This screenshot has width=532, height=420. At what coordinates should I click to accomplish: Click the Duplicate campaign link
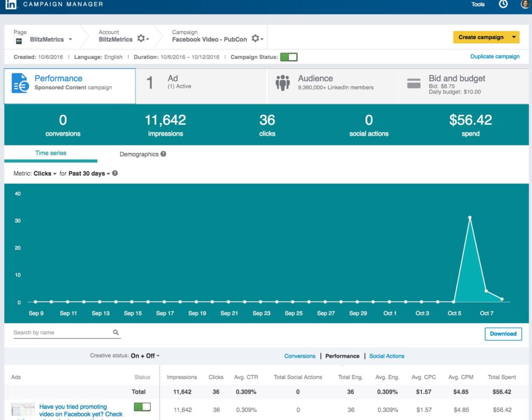(495, 56)
